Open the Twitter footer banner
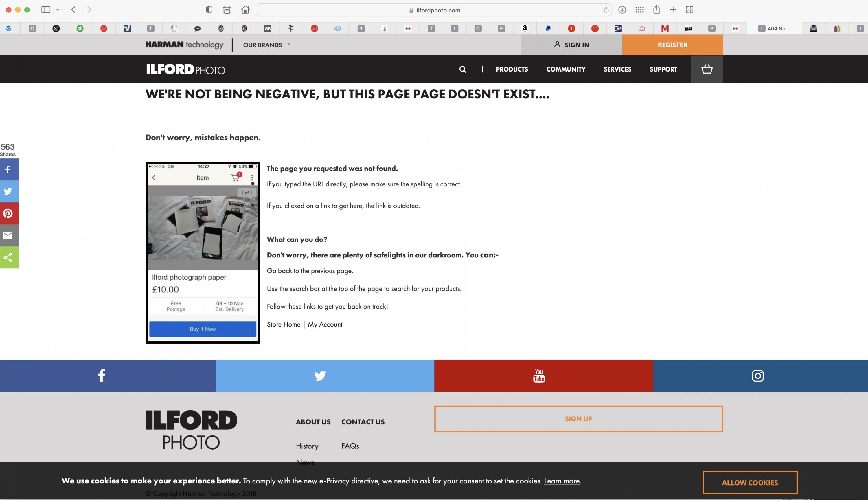 [x=325, y=376]
